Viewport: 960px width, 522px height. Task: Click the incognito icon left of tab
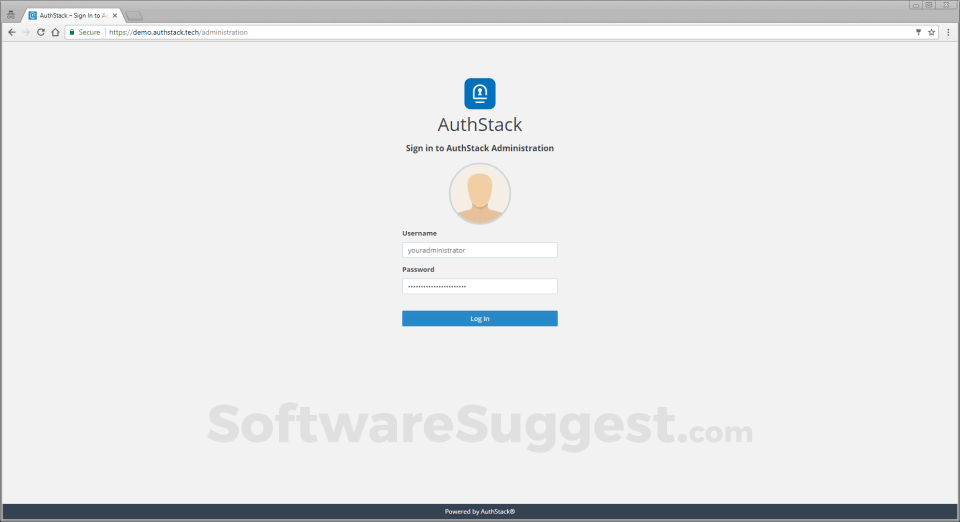11,15
